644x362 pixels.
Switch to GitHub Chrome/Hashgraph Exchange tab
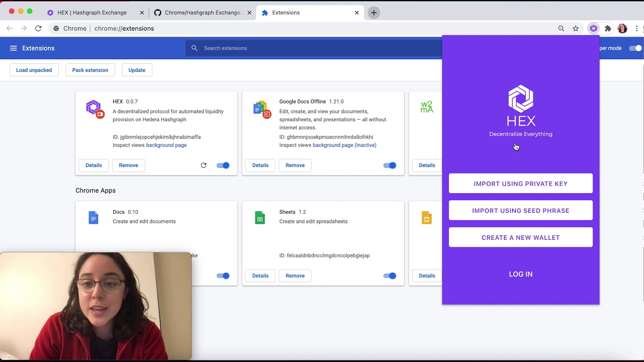[x=201, y=13]
